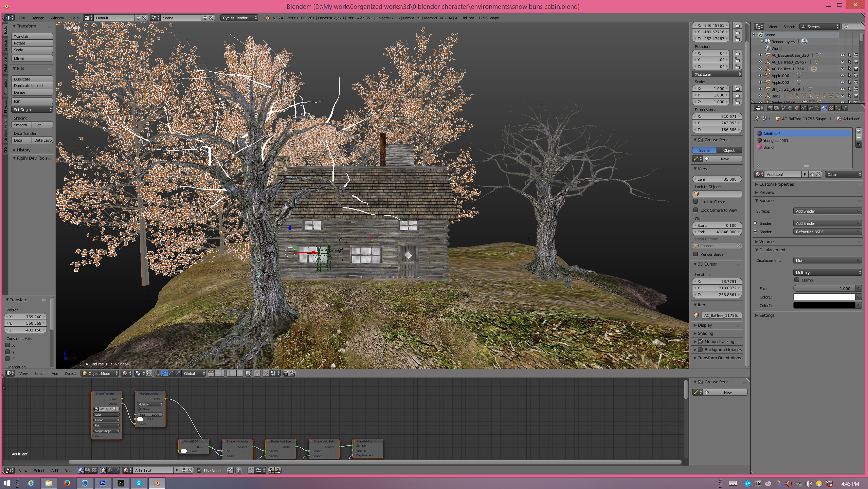Open the Particles properties tab
Screen dimensions: 868x489
(838, 108)
